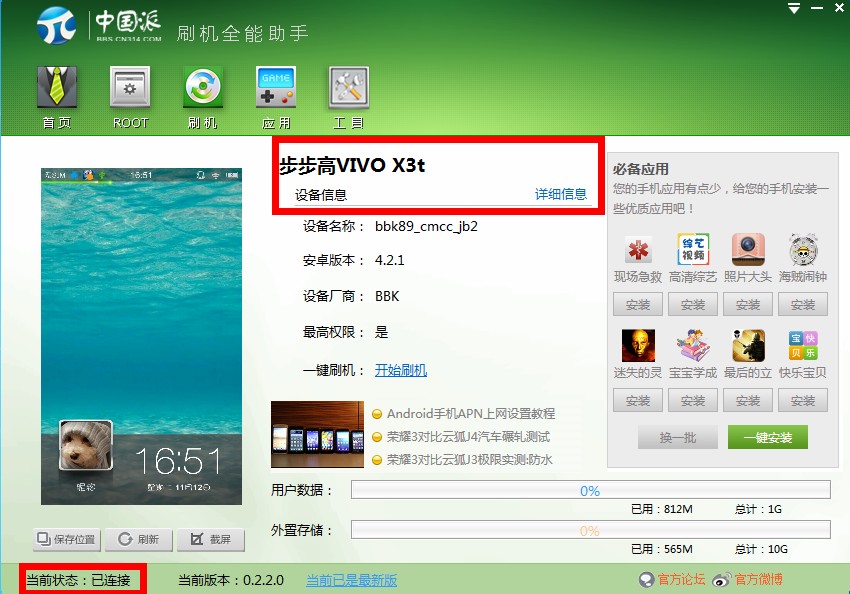Click the 海贼闹钟 app icon
The width and height of the screenshot is (850, 594).
coord(803,250)
